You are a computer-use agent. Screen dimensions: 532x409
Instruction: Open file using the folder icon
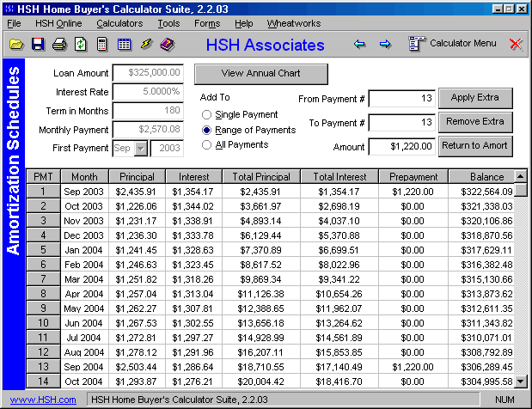tap(16, 45)
